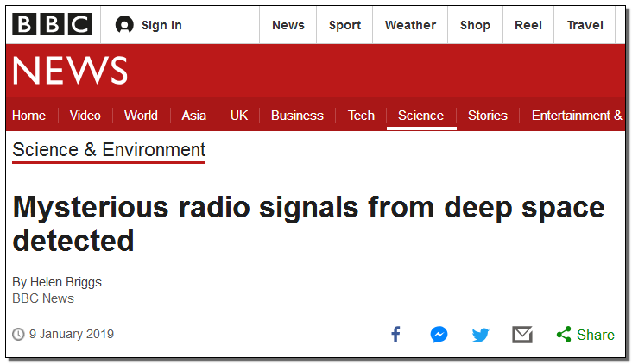Click the BBC logo
632x364 pixels.
pos(52,24)
